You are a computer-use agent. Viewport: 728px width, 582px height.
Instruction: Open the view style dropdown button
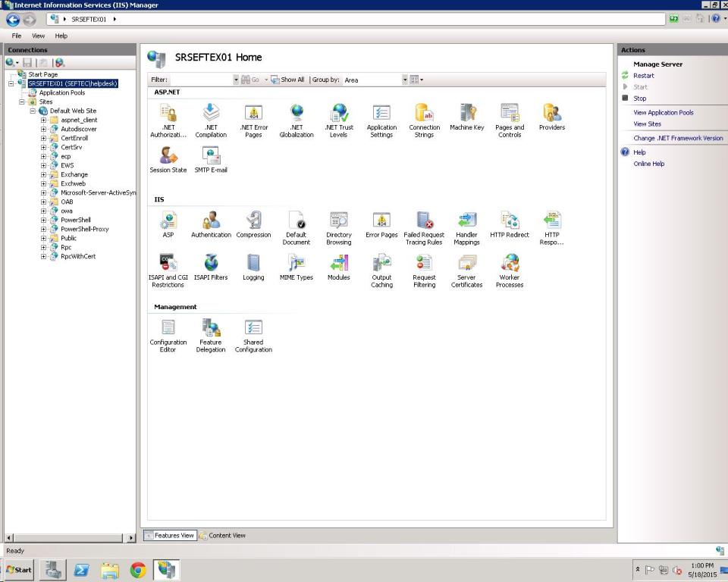point(416,80)
